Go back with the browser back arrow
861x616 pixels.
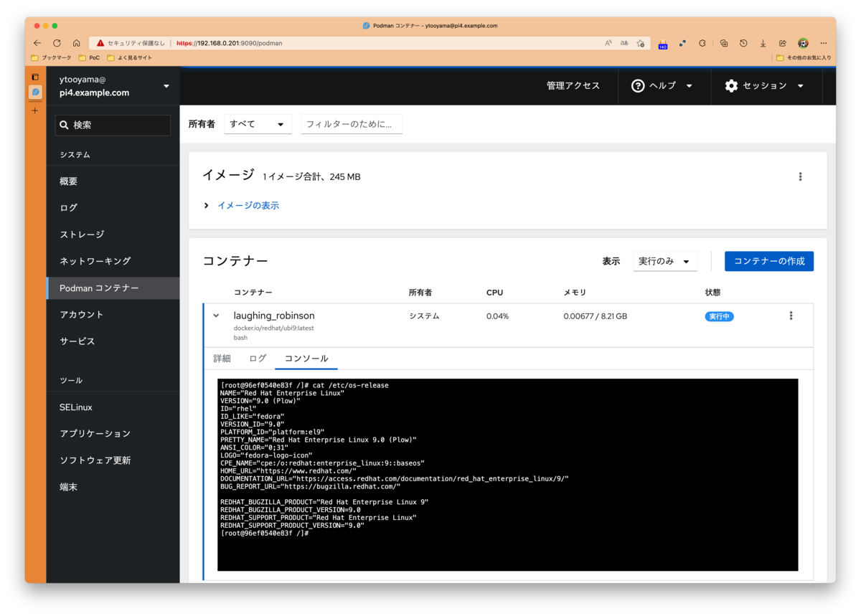point(37,43)
